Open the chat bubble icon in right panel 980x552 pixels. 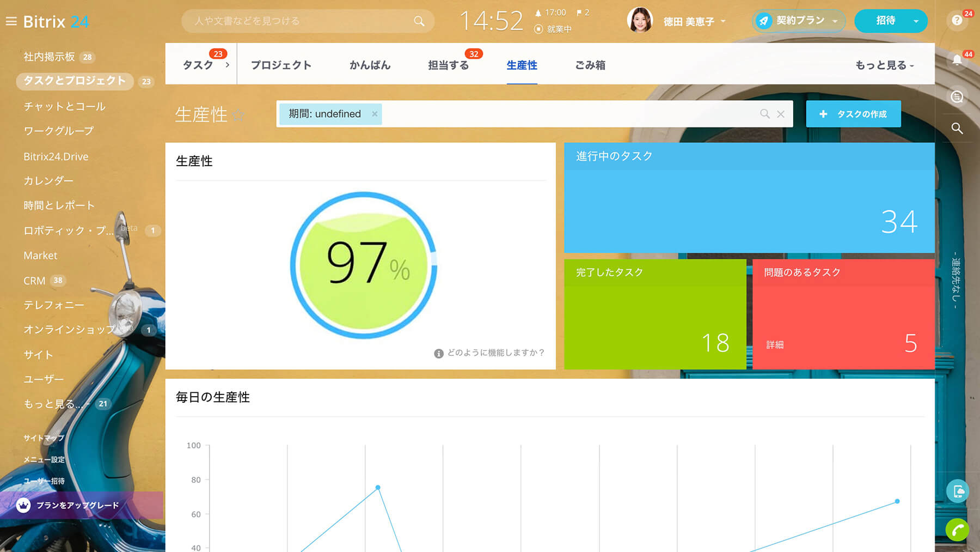pyautogui.click(x=957, y=97)
